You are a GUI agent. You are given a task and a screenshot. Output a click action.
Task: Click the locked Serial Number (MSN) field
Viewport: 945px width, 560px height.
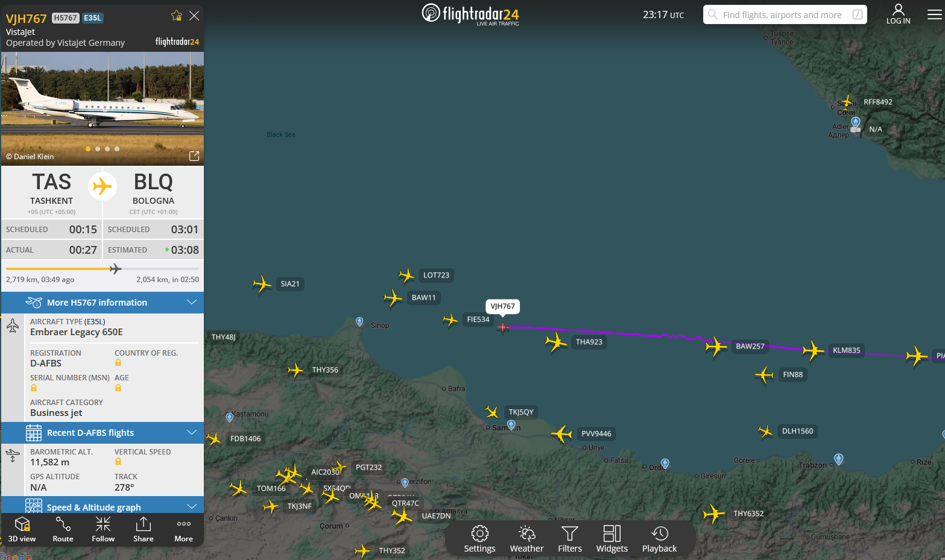point(34,388)
